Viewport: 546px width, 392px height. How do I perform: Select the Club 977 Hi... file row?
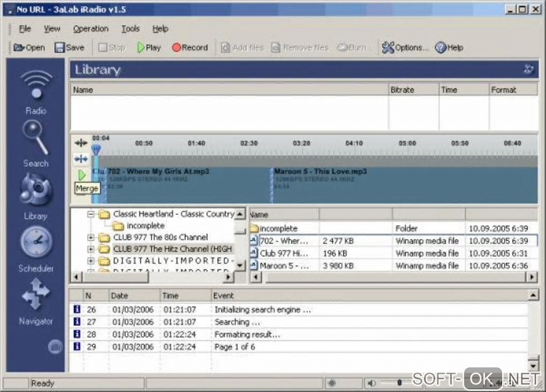[x=393, y=253]
